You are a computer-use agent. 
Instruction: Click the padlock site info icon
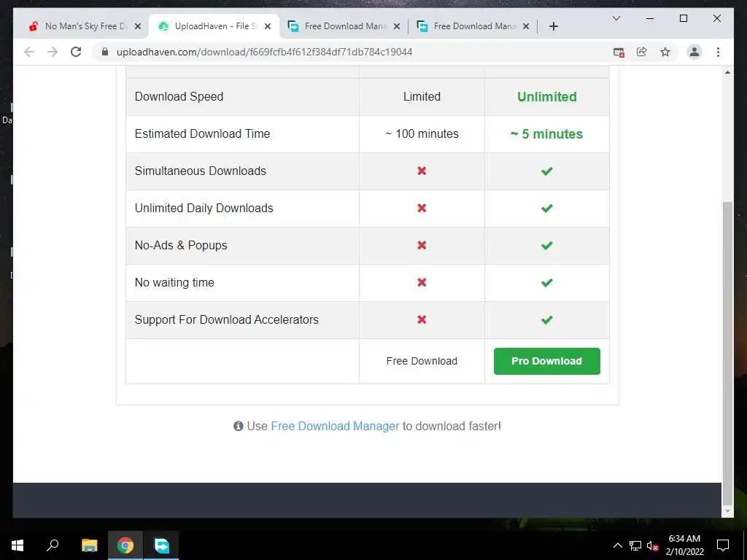(x=105, y=52)
